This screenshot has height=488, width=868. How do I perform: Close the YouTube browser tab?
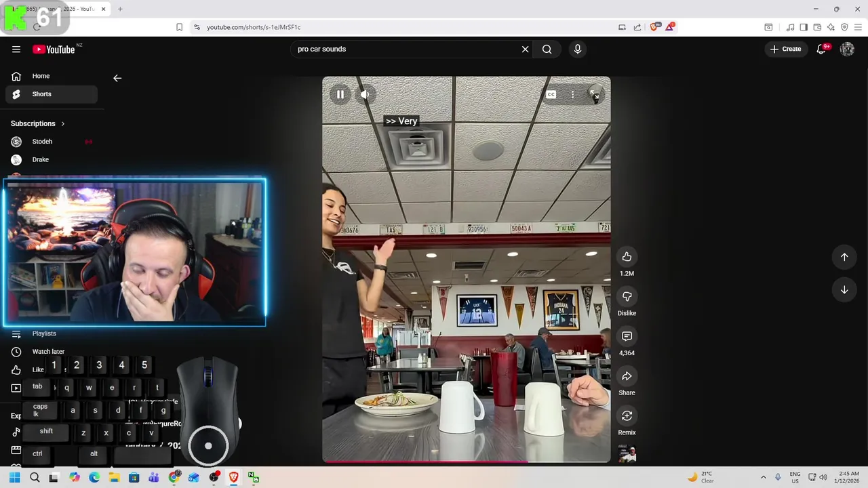pyautogui.click(x=104, y=9)
